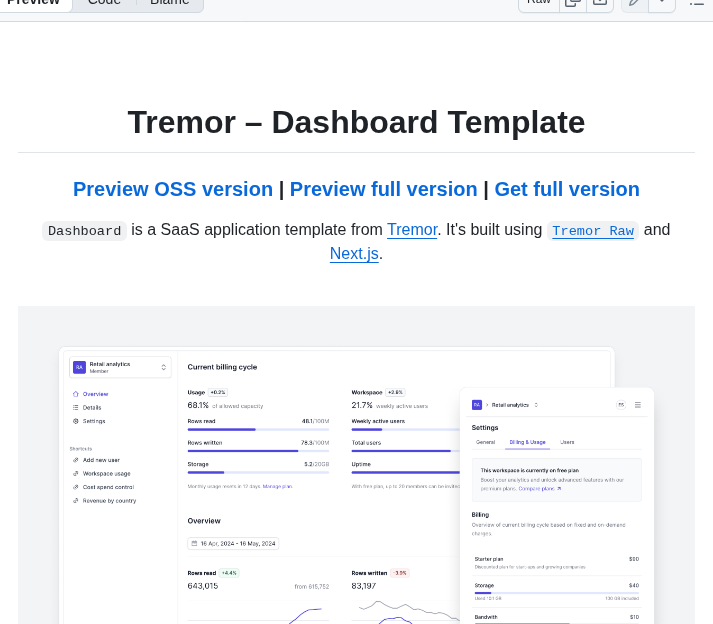The image size is (713, 624).
Task: Click the -3.9% badge beside Rows written
Action: [x=400, y=573]
